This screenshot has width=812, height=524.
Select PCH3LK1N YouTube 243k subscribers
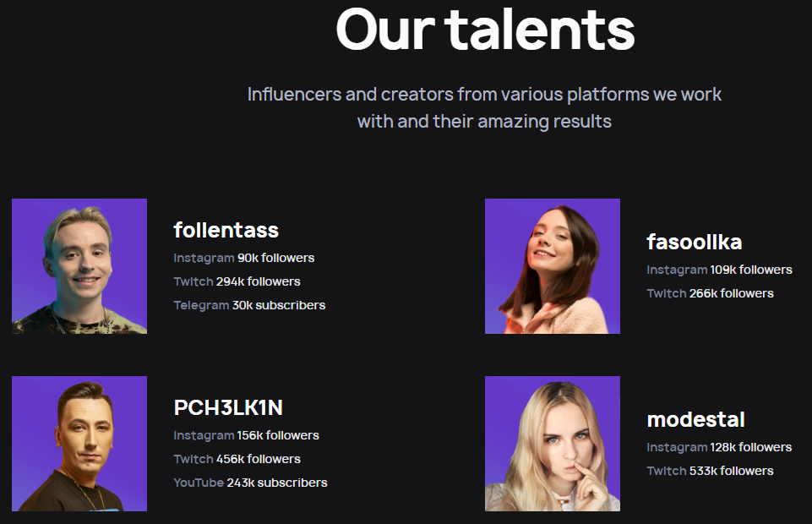(251, 483)
